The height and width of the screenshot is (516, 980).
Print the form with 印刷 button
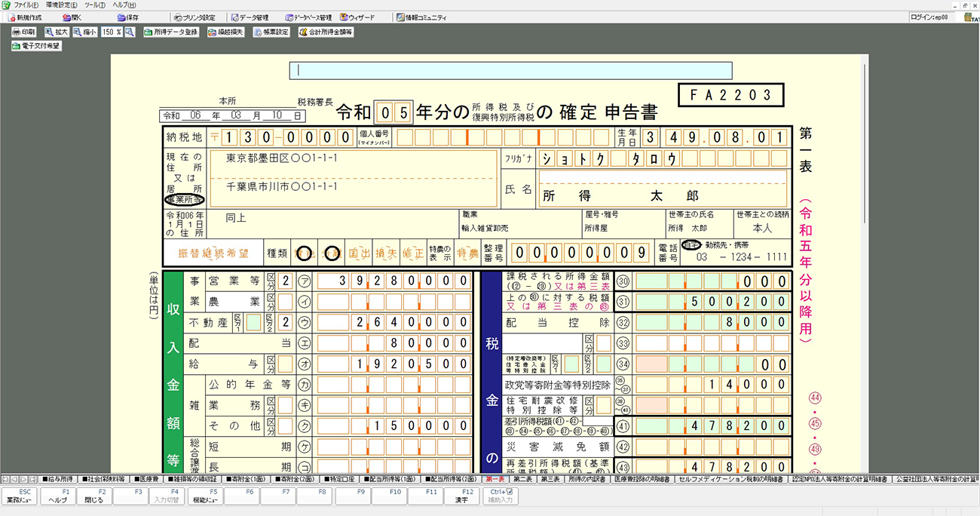(23, 32)
